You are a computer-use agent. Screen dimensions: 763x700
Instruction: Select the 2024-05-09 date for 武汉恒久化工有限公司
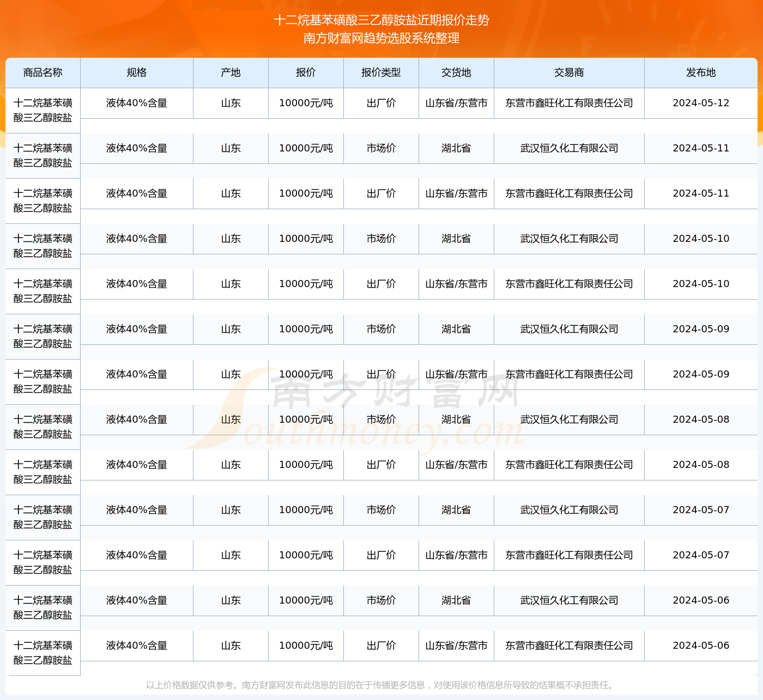coord(701,329)
